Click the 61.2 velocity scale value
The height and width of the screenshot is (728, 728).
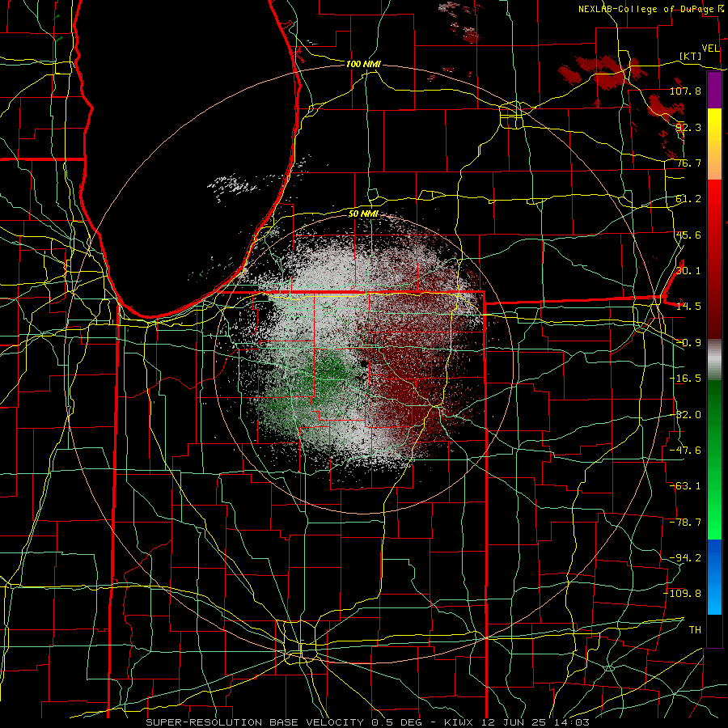pos(688,199)
